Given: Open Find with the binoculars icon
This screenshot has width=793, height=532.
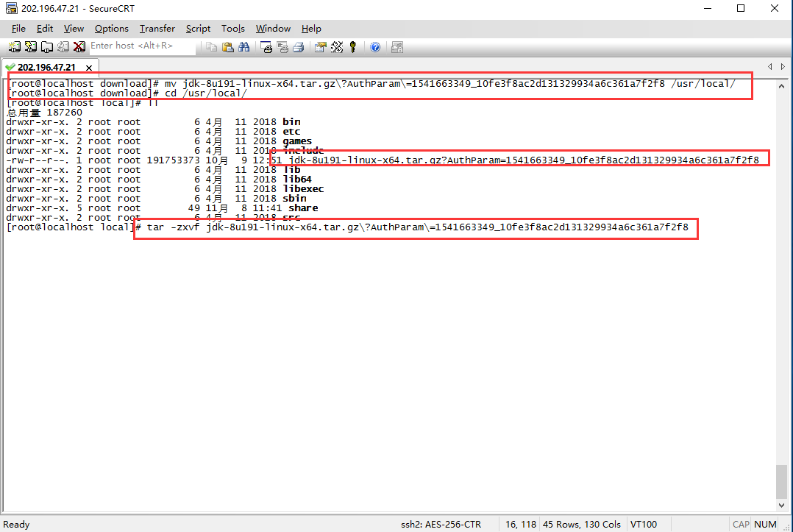Looking at the screenshot, I should [243, 47].
